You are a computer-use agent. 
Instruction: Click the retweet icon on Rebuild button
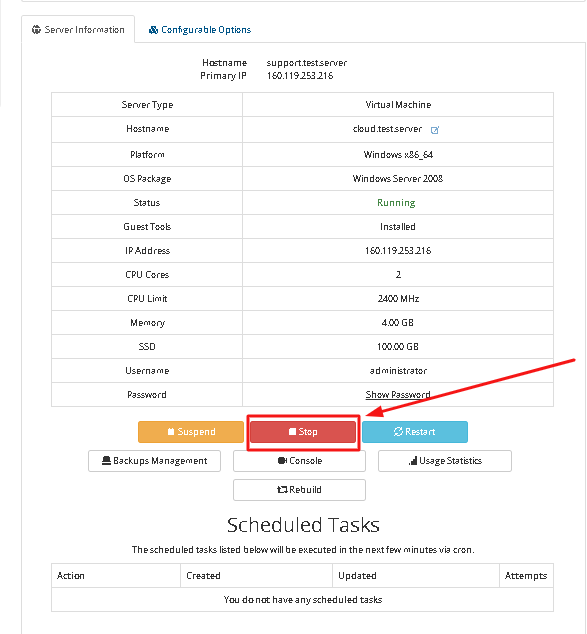pos(282,490)
